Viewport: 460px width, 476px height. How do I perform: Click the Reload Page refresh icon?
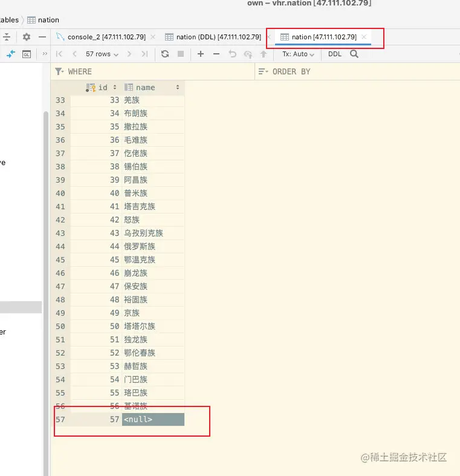tap(165, 54)
